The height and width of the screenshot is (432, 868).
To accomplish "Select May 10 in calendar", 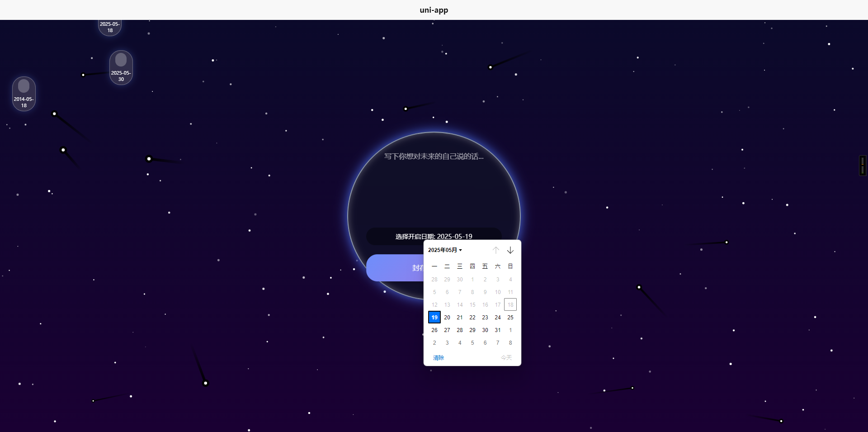I will click(498, 292).
